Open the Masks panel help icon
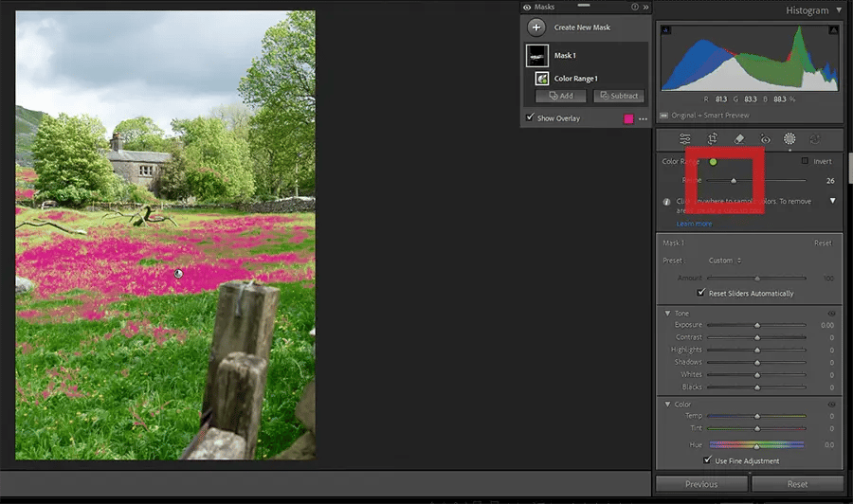 pos(634,7)
